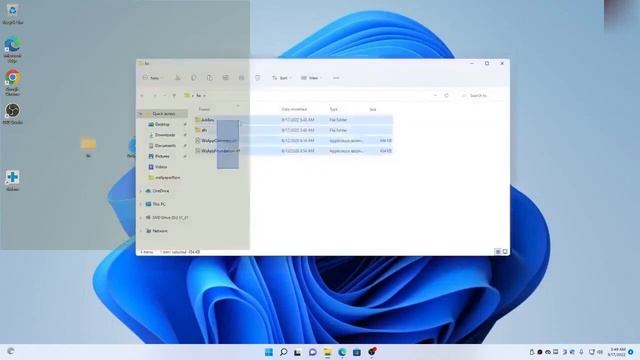Select the 434 KB application extension file
Screen dimensions: 640x360
293,151
